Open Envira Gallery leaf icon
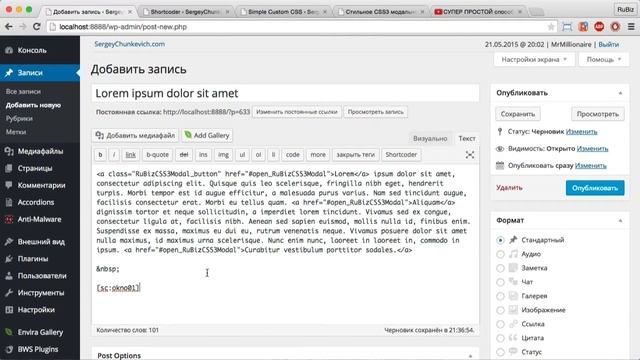This screenshot has width=640, height=360. tap(9, 332)
